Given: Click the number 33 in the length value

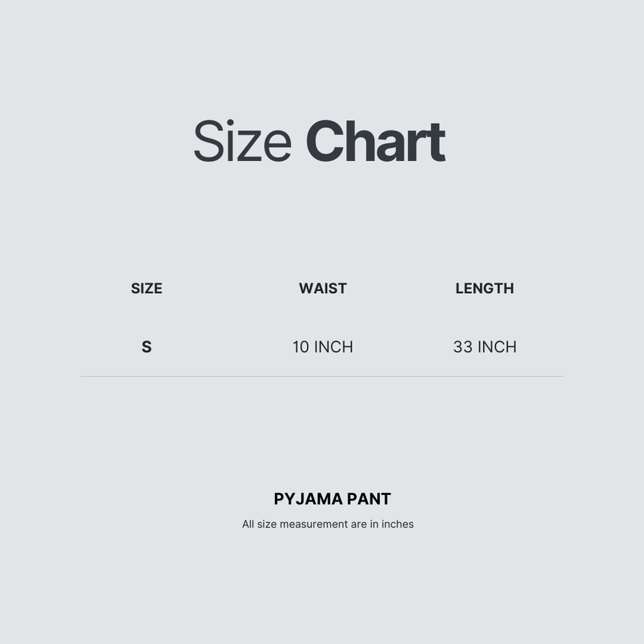Looking at the screenshot, I should (x=463, y=347).
